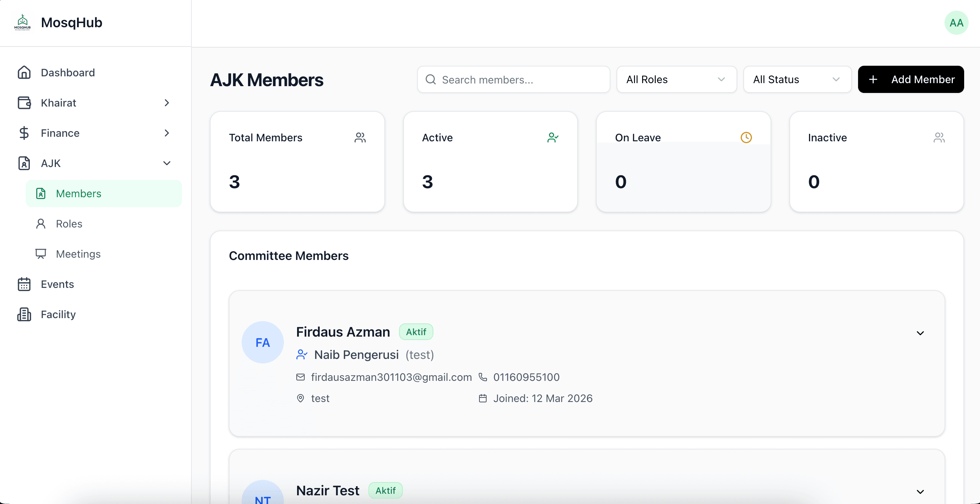Click the Add Member button
Screen dimensions: 980x504
tap(911, 79)
